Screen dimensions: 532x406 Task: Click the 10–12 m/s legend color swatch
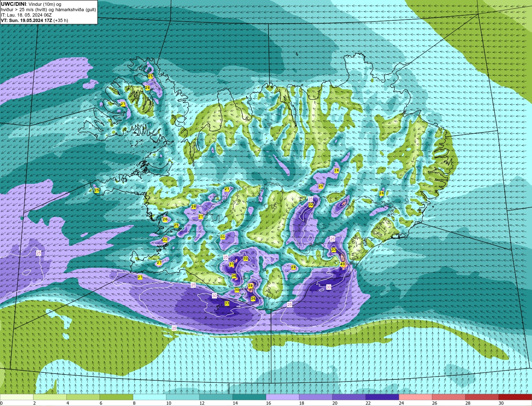183,397
